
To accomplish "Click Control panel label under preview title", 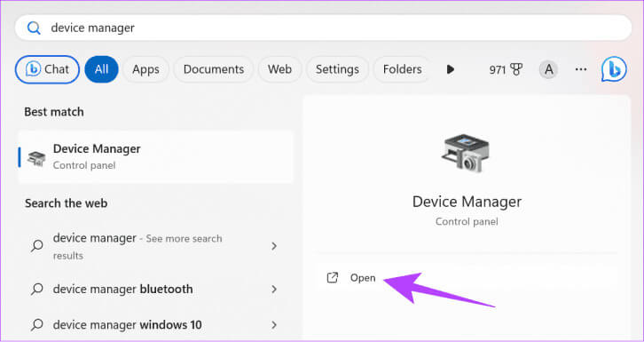I will (x=467, y=221).
